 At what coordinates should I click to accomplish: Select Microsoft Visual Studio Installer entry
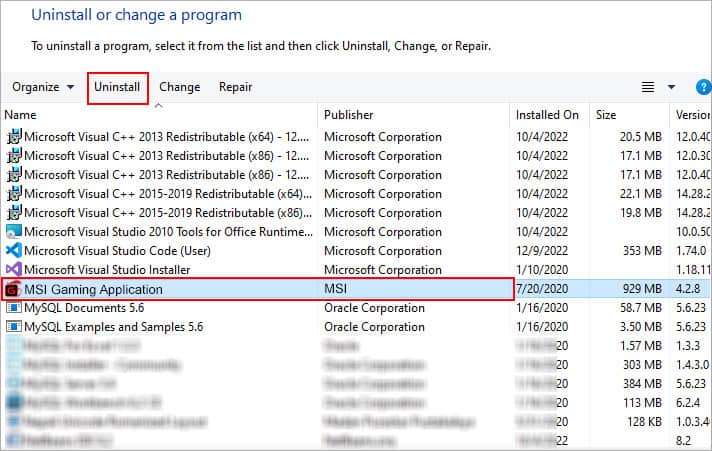coord(107,270)
